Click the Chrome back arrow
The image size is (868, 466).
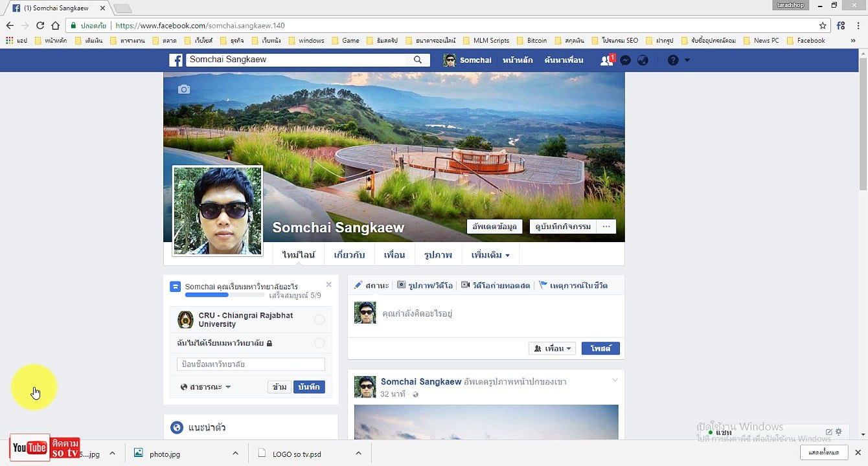point(10,26)
